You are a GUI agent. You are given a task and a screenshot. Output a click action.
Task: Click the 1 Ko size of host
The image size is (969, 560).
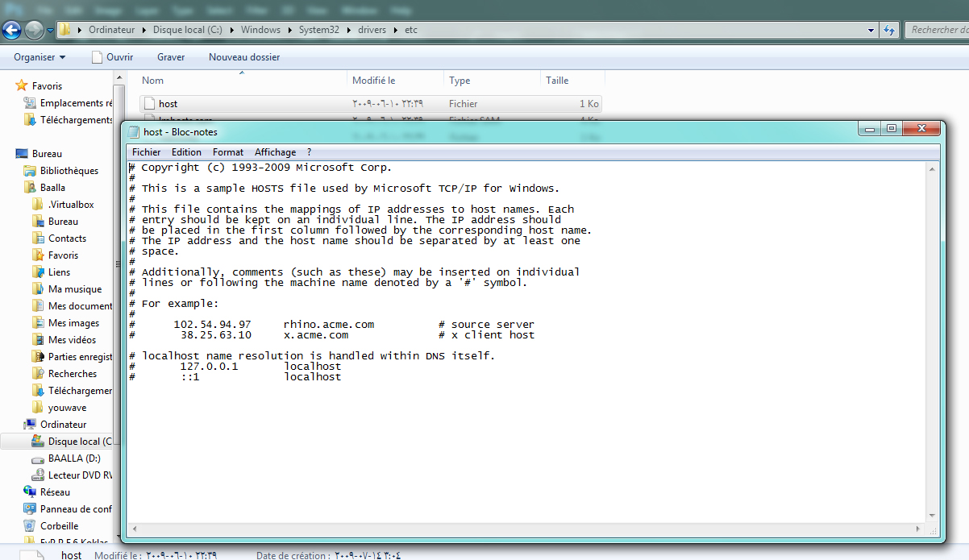click(x=588, y=104)
